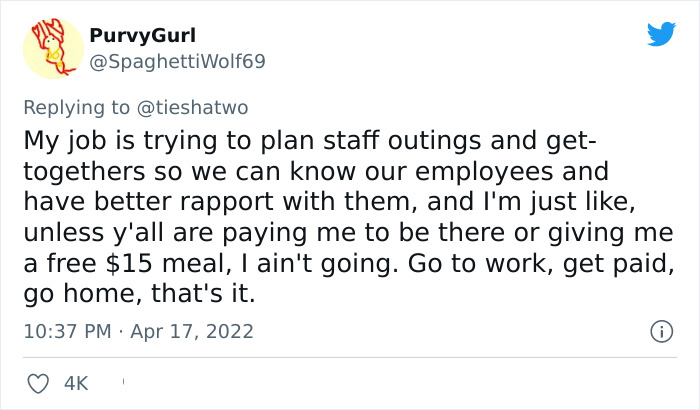Open the Twitter bird logo
The height and width of the screenshot is (410, 700).
(661, 34)
